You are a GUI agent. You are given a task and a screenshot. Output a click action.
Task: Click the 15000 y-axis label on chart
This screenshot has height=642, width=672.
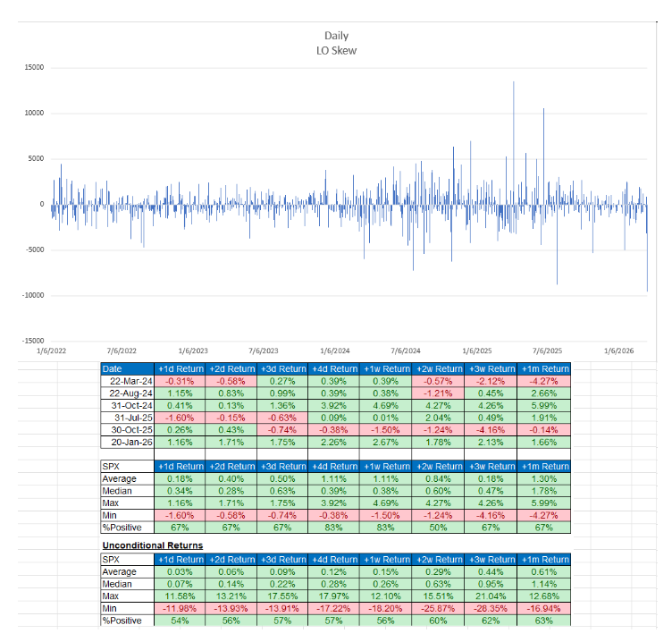pos(33,68)
